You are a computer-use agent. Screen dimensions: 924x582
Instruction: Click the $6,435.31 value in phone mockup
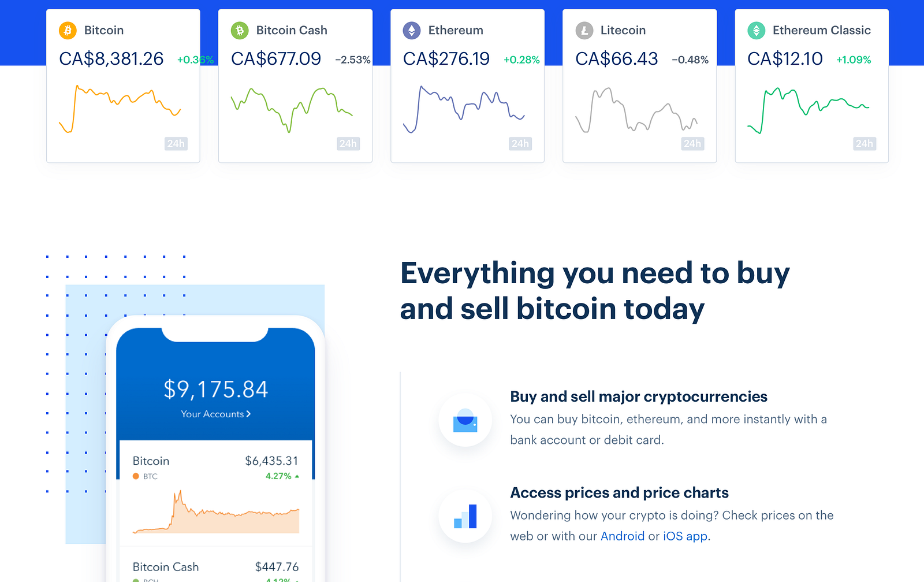point(271,461)
